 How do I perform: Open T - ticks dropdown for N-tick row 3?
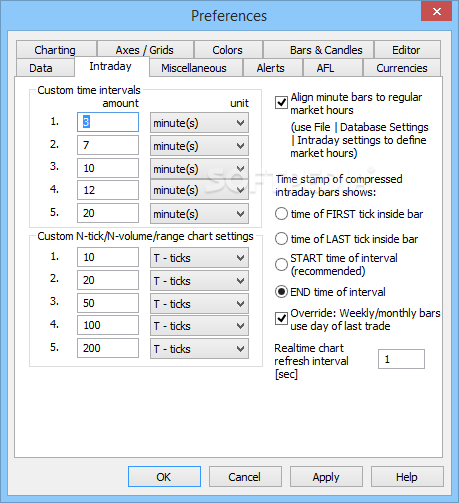[199, 304]
